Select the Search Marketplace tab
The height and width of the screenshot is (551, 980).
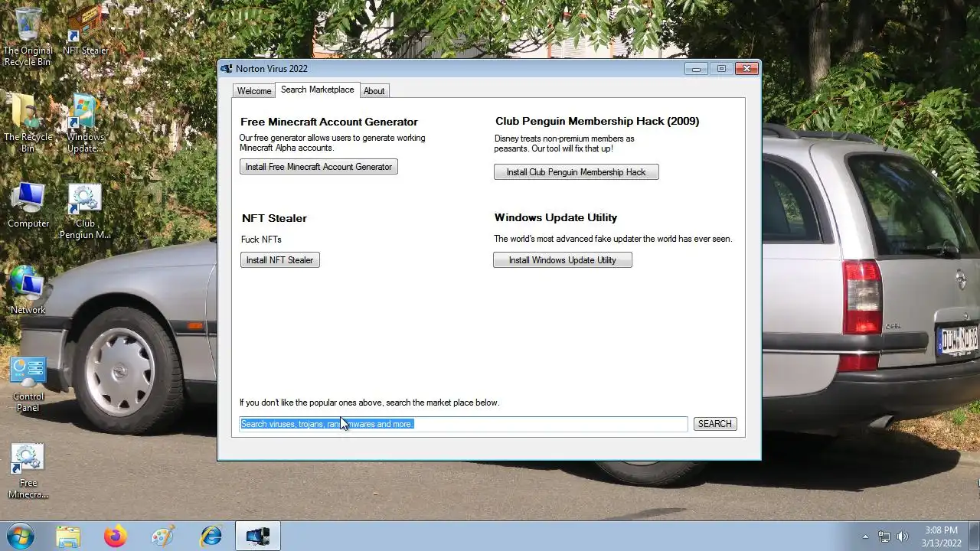pyautogui.click(x=317, y=90)
